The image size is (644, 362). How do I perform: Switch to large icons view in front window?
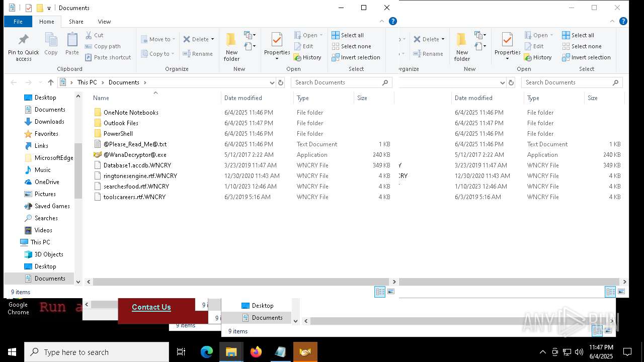[391, 292]
